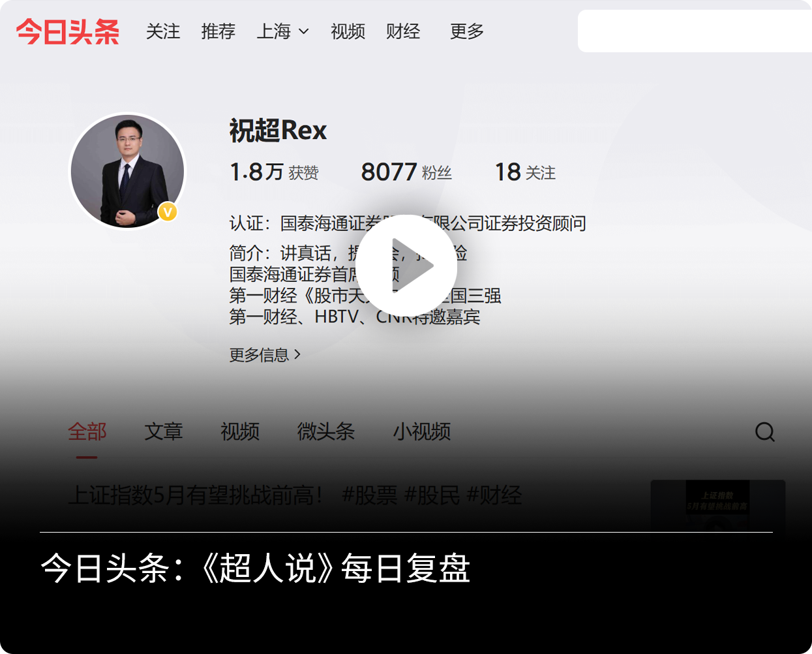
Task: Click caption 今日头条:《超人说》每日复盘
Action: click(256, 568)
